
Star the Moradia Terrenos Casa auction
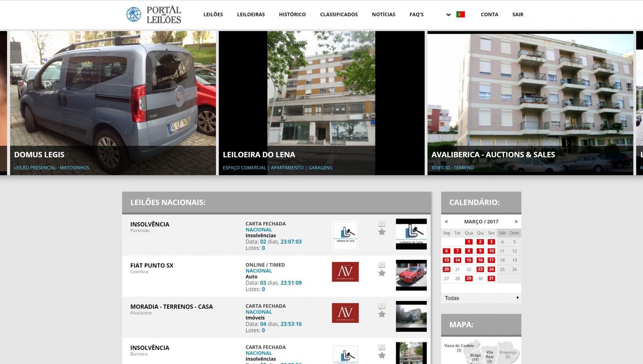pyautogui.click(x=382, y=314)
